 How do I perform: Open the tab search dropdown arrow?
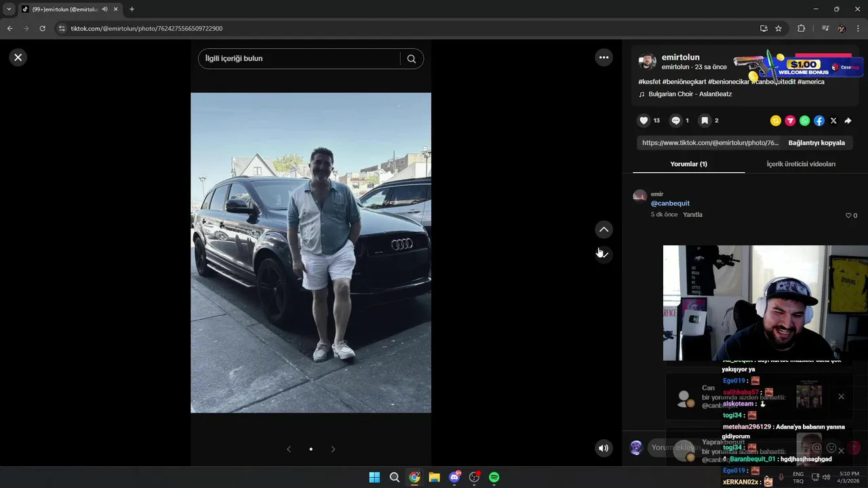pyautogui.click(x=9, y=9)
